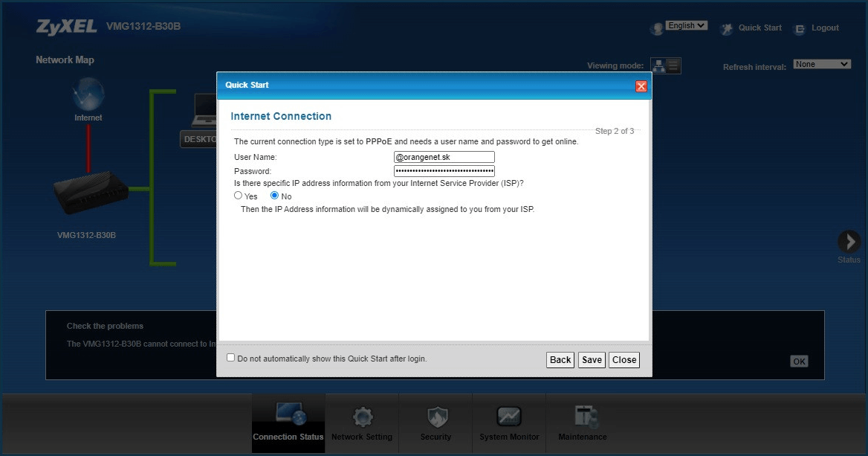Click the Status arrow icon on right edge

point(849,242)
